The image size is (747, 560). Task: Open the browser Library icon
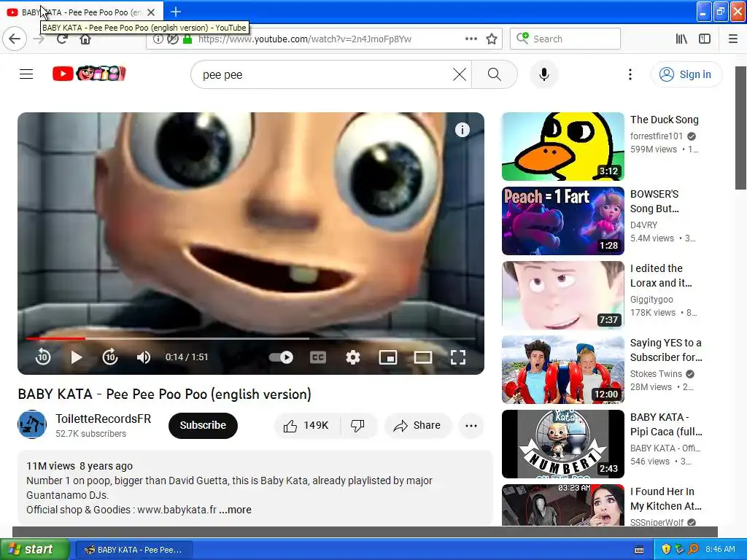coord(681,39)
